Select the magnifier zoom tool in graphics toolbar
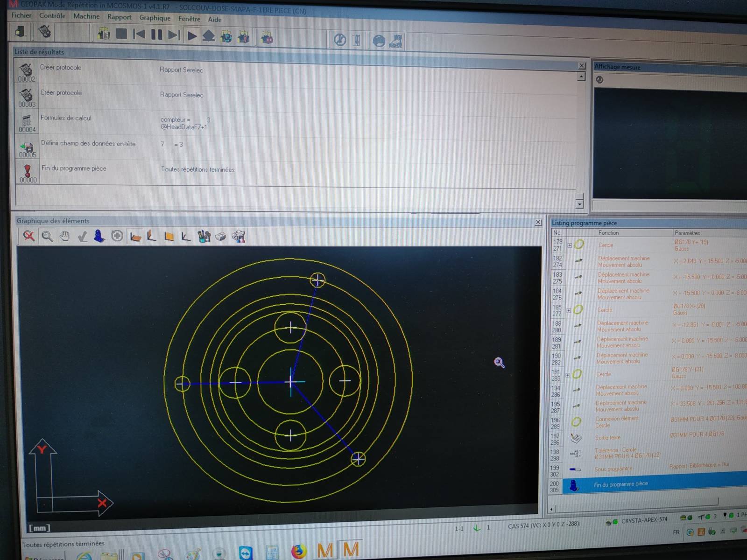The width and height of the screenshot is (747, 560). (x=47, y=237)
